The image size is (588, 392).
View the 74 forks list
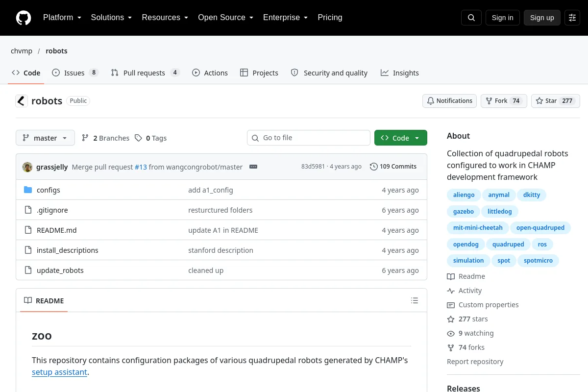click(x=465, y=347)
